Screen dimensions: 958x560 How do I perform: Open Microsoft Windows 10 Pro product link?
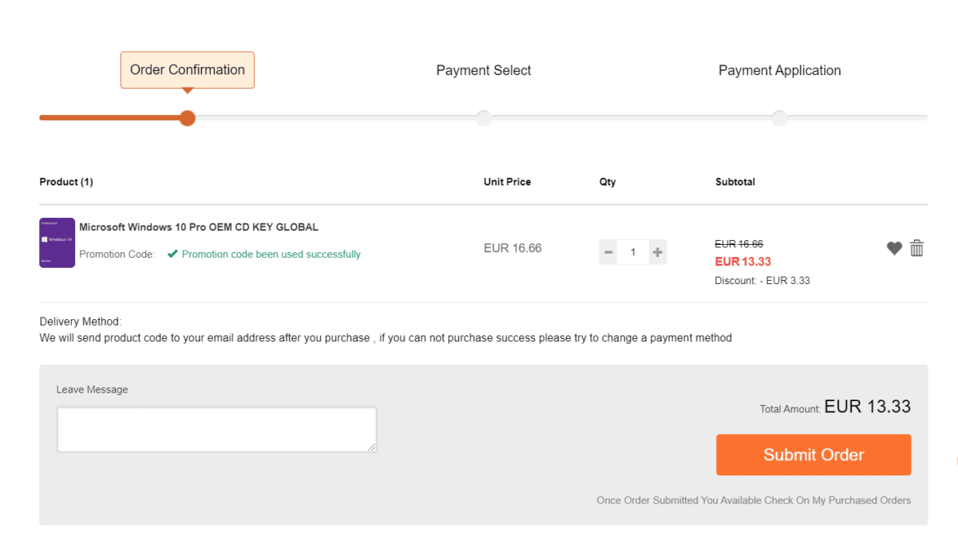[x=199, y=227]
